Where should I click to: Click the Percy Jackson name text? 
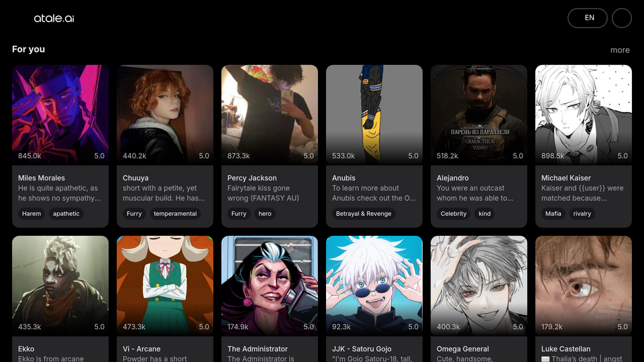(x=252, y=178)
